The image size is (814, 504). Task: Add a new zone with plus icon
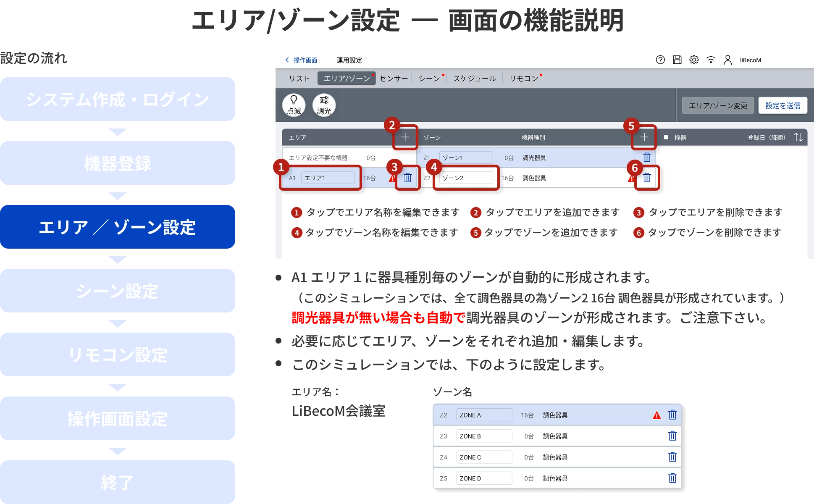coord(644,137)
